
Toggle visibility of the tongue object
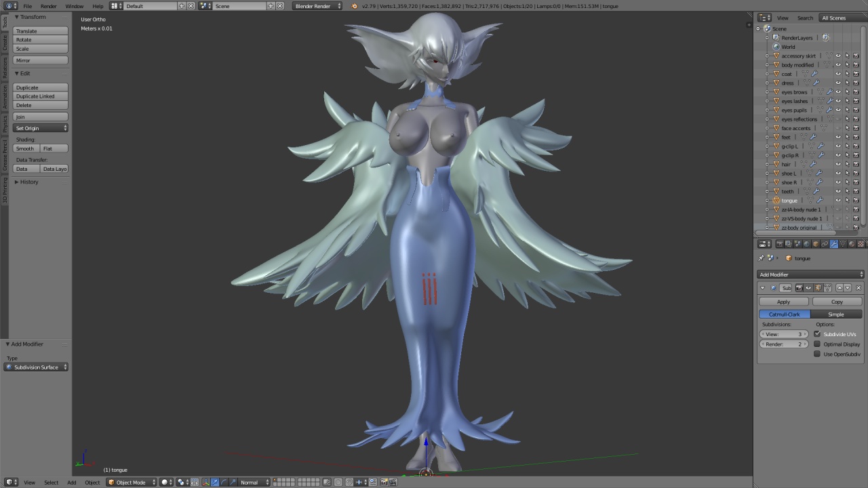coord(838,200)
